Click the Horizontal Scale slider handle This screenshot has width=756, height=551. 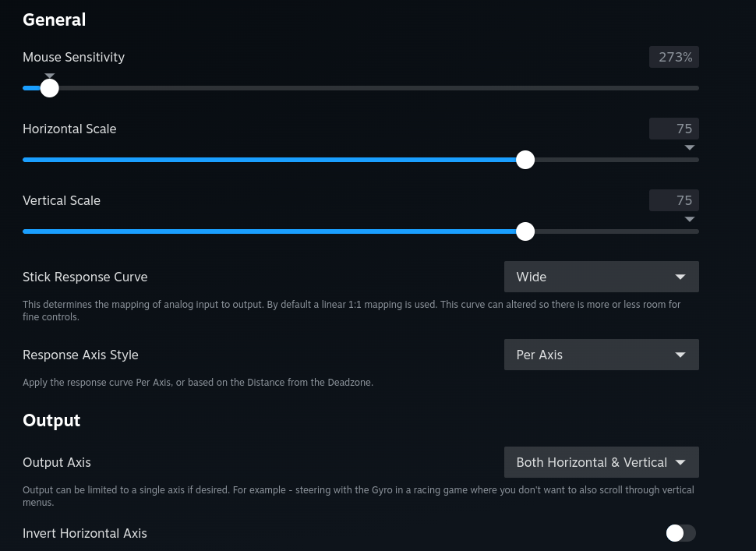[525, 160]
